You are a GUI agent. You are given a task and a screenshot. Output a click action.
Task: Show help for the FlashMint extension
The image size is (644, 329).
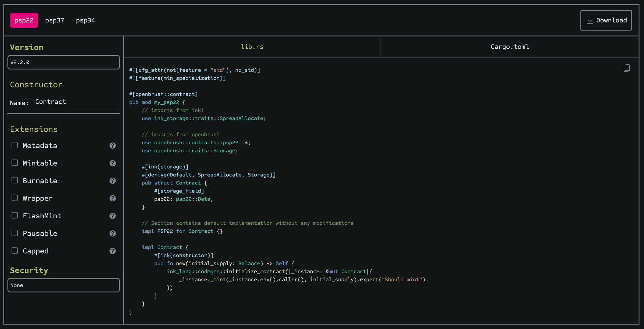[112, 216]
